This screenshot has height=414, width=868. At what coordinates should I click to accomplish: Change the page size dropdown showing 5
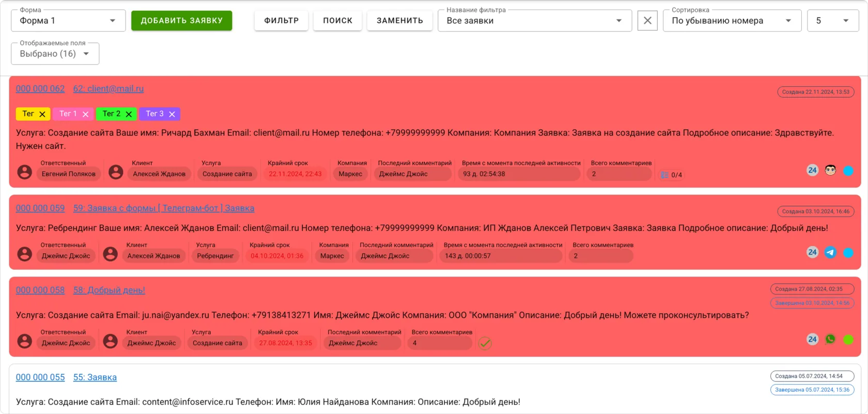pyautogui.click(x=833, y=21)
